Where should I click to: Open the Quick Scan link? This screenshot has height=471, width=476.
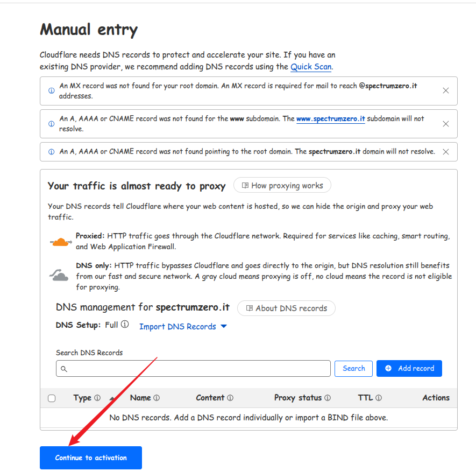pyautogui.click(x=311, y=67)
